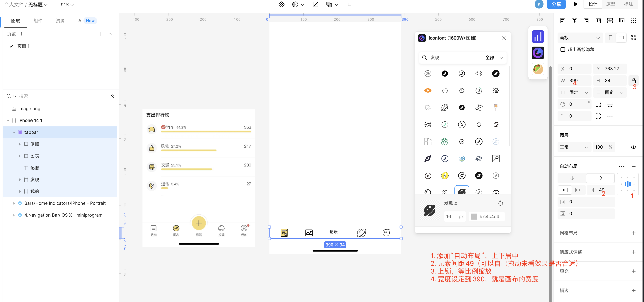The width and height of the screenshot is (644, 302).
Task: Add 描边 stroke with plus button
Action: [633, 291]
